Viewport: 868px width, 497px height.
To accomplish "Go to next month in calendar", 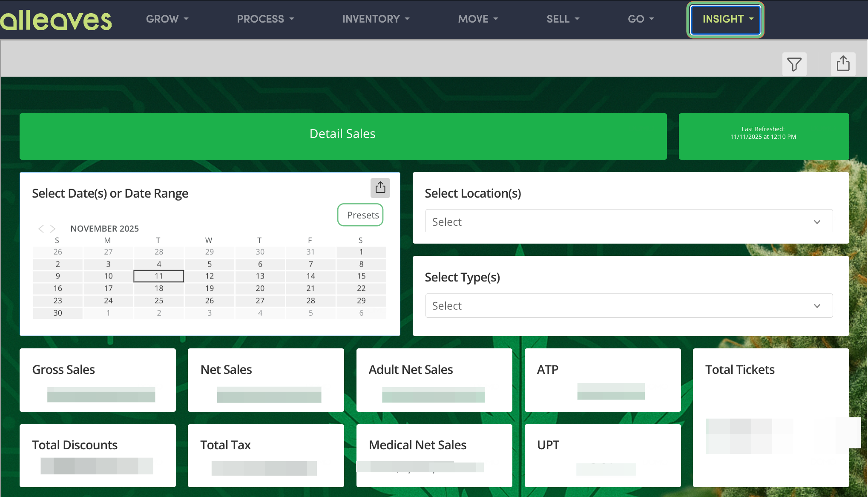I will point(53,229).
